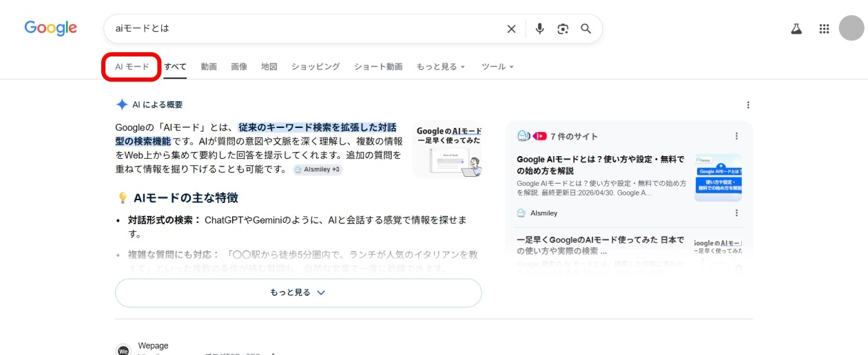This screenshot has height=355, width=868.
Task: Open the 地図 tab
Action: point(269,67)
